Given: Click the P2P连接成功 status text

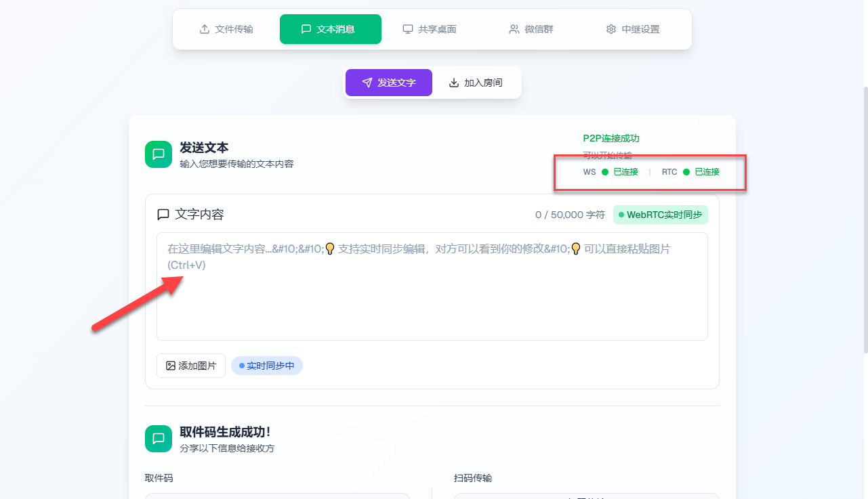Looking at the screenshot, I should coord(611,138).
